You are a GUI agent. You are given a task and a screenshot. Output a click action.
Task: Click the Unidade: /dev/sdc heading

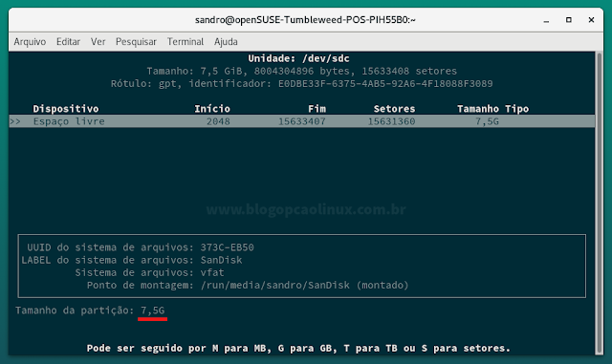(298, 58)
